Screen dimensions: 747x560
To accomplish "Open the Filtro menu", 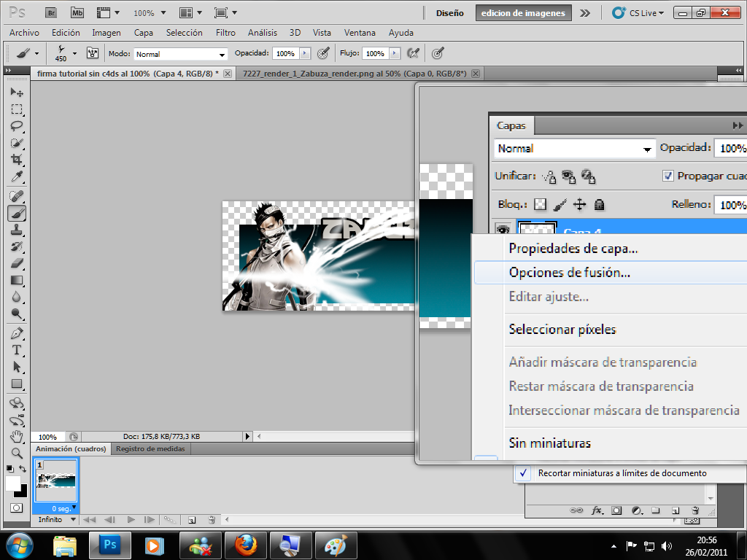I will [225, 32].
